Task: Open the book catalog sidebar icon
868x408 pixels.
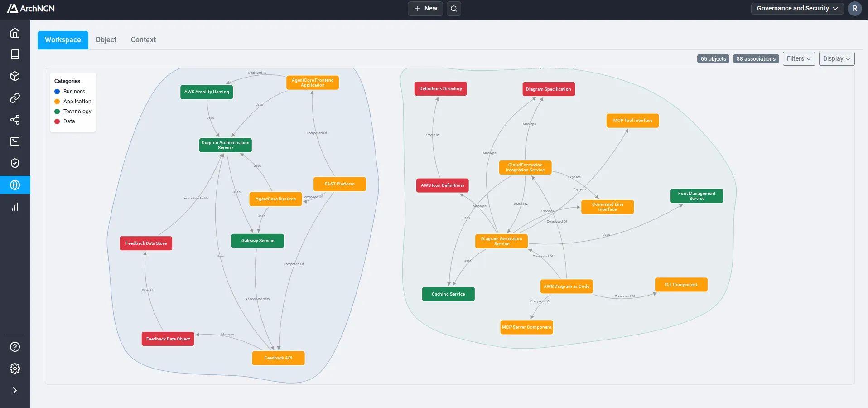Action: [15, 54]
